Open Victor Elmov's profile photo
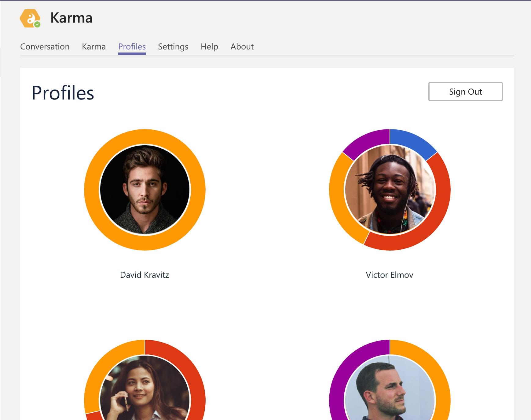Viewport: 531px width, 420px height. click(x=390, y=190)
